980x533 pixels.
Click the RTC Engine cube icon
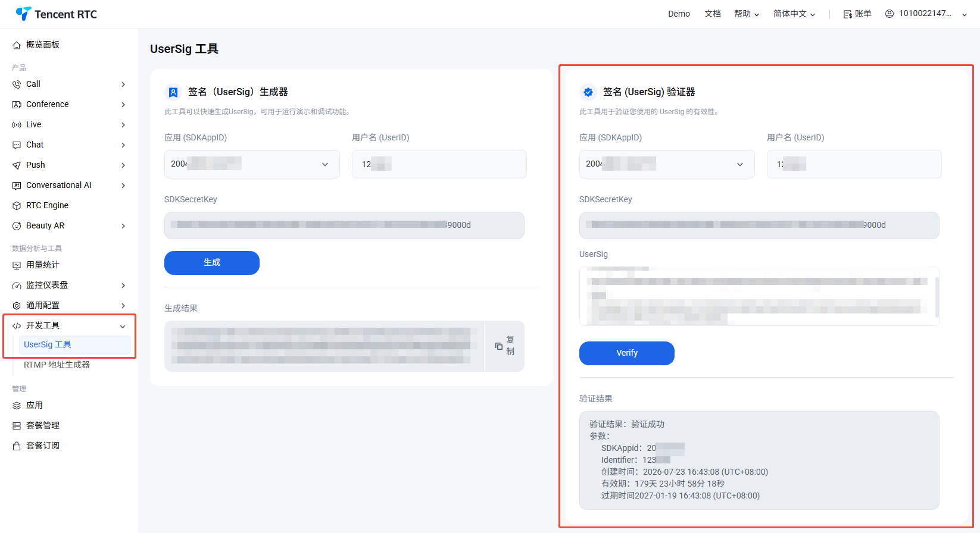point(17,206)
